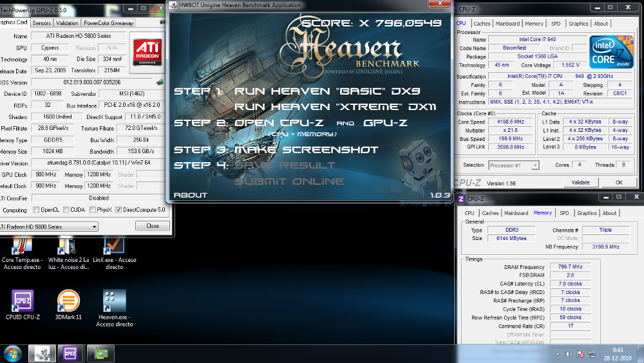This screenshot has width=644, height=363.
Task: Select GPU-Z taskbar button
Action: (x=100, y=353)
